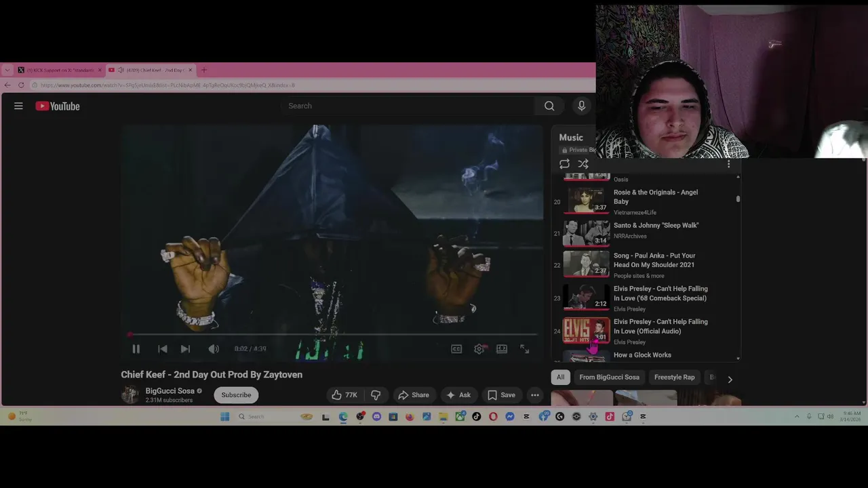Screen dimensions: 868x488
Task: Select the From BigGucci Sosa chip
Action: [609, 378]
